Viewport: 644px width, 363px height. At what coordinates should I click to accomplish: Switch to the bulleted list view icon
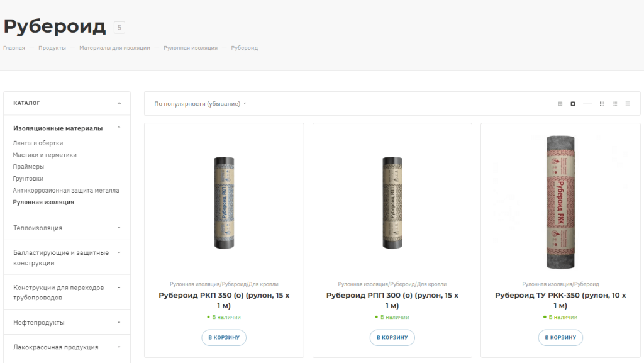[x=615, y=104]
